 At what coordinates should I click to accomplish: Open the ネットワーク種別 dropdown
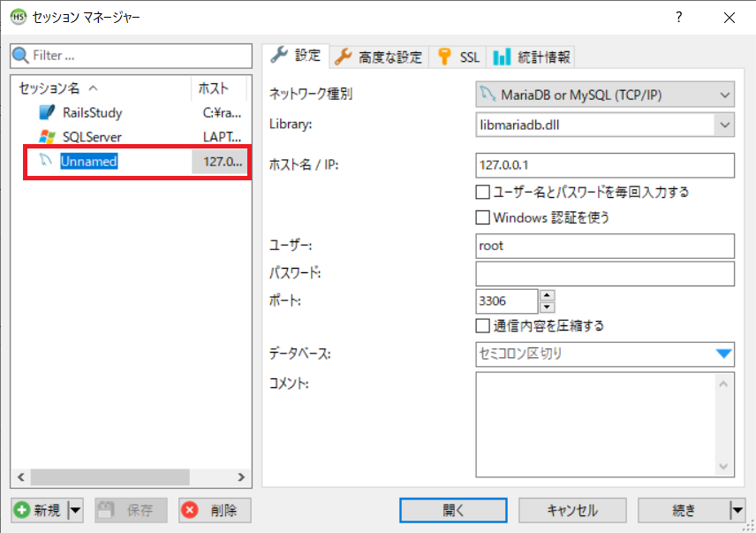[x=605, y=95]
